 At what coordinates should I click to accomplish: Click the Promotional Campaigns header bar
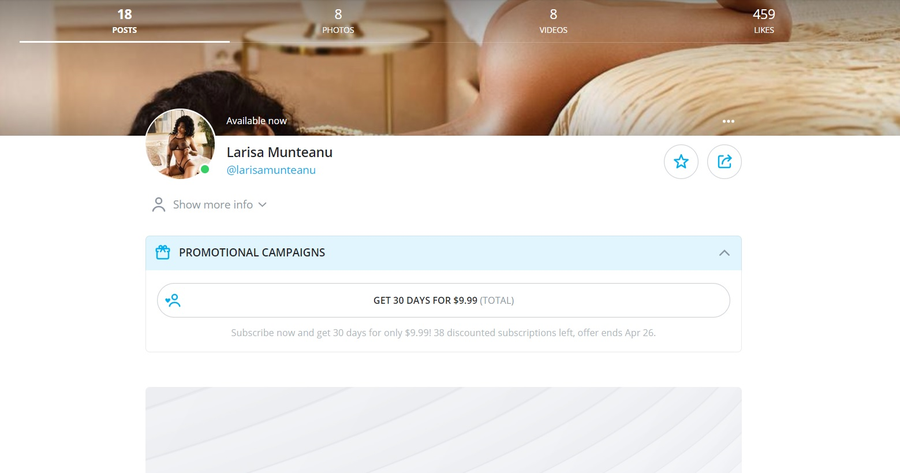[443, 253]
